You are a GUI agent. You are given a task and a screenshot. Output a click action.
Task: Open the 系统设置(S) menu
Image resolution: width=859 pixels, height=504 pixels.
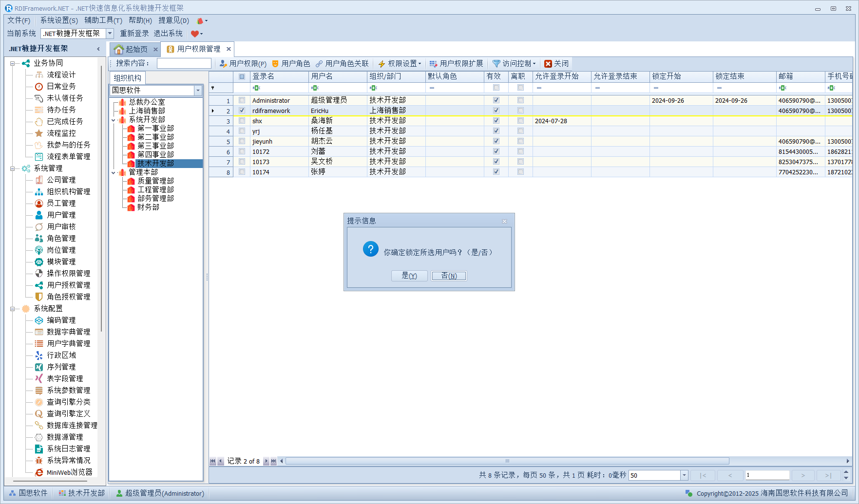58,20
